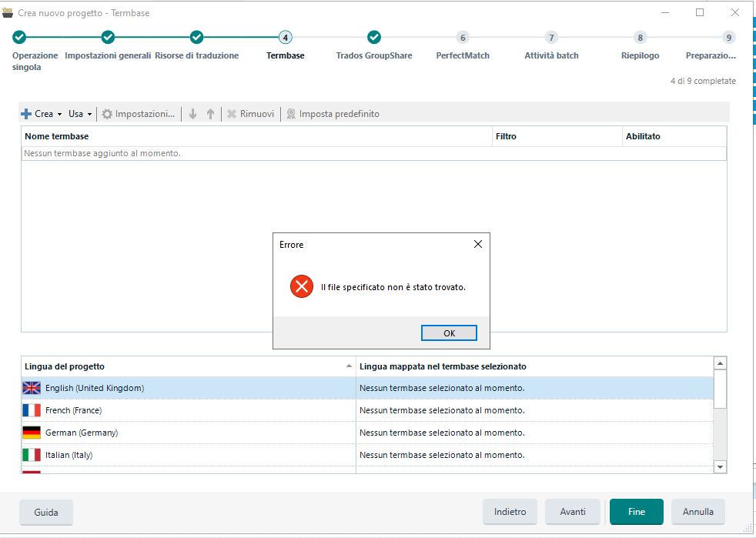Go to step 9 Preparazio...
The width and height of the screenshot is (756, 538).
pyautogui.click(x=728, y=37)
